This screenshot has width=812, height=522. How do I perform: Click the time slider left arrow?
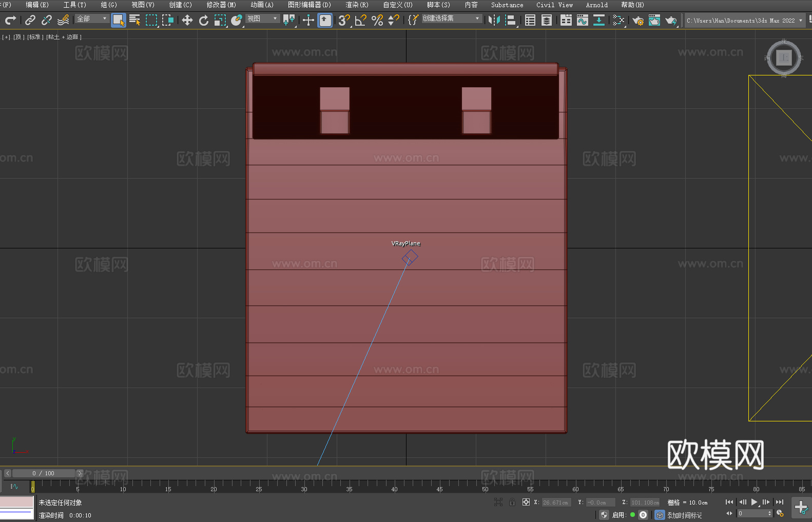coord(7,473)
